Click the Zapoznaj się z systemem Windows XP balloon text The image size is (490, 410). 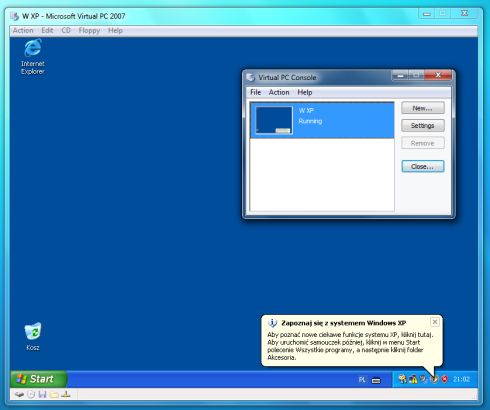344,323
